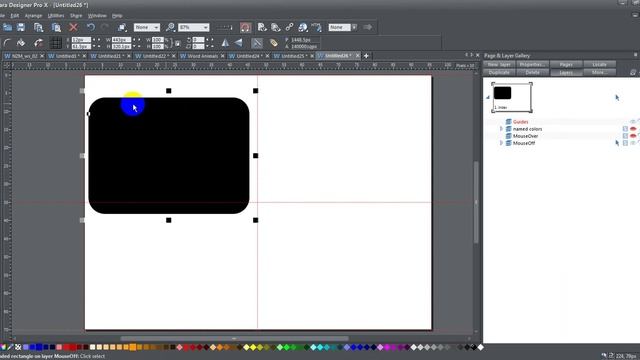Screen dimensions: 640x360
Task: Click the Save icon in toolbar
Action: coord(21,27)
